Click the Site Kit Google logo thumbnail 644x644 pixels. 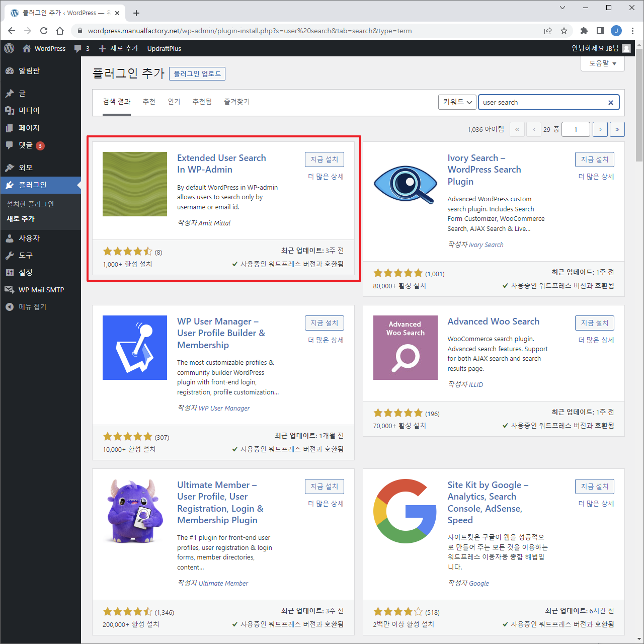(x=406, y=511)
